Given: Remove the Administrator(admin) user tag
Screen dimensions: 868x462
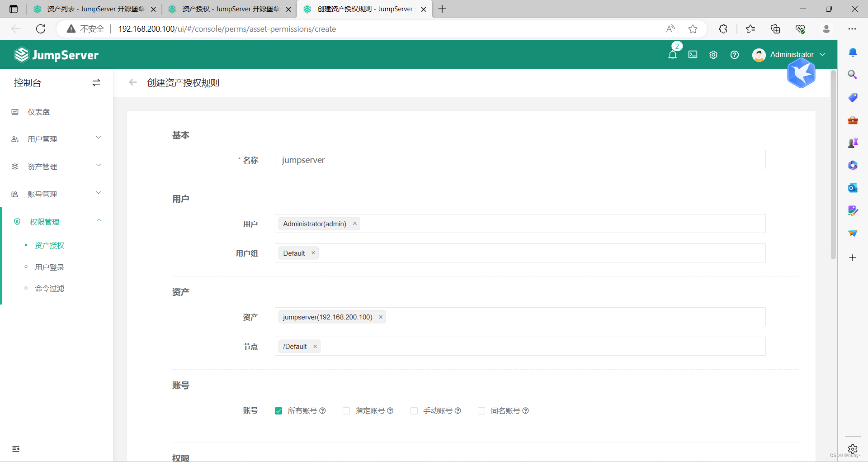Looking at the screenshot, I should tap(355, 224).
